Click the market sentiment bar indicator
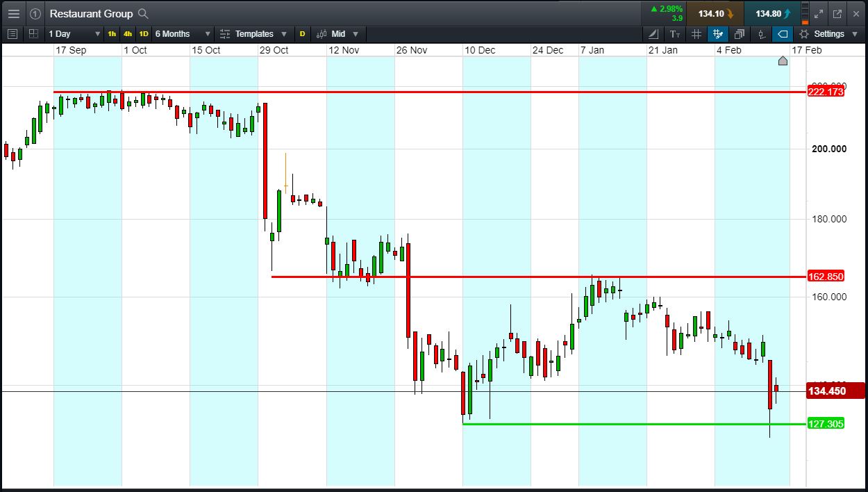 tap(805, 13)
